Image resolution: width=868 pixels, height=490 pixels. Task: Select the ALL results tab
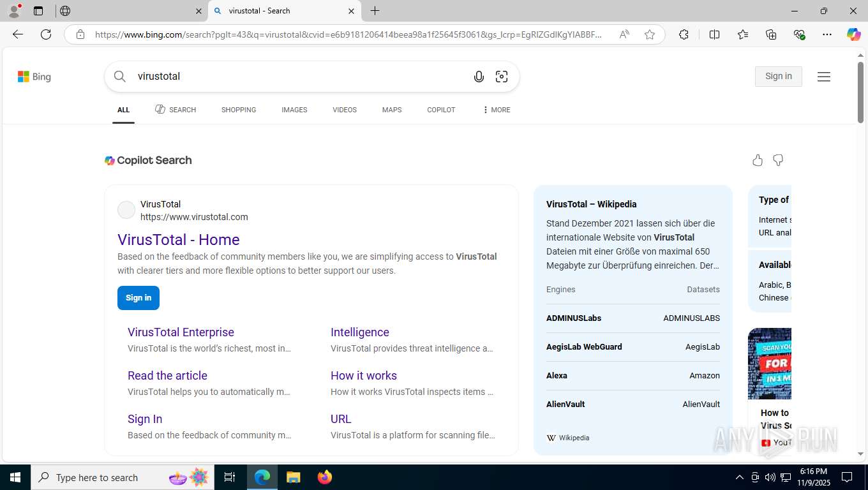(123, 110)
